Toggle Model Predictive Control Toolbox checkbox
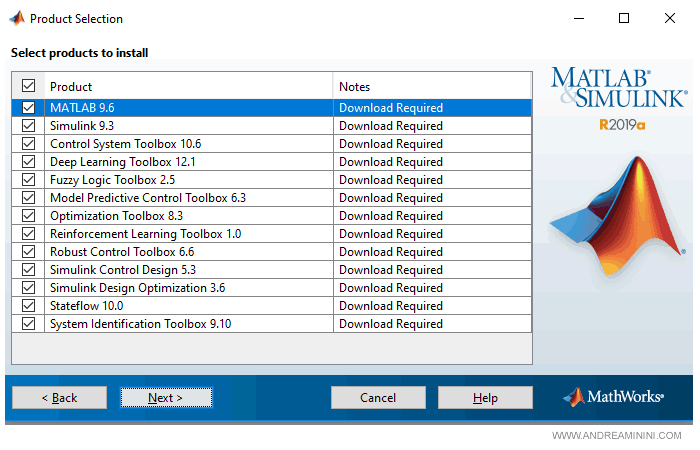 tap(29, 197)
